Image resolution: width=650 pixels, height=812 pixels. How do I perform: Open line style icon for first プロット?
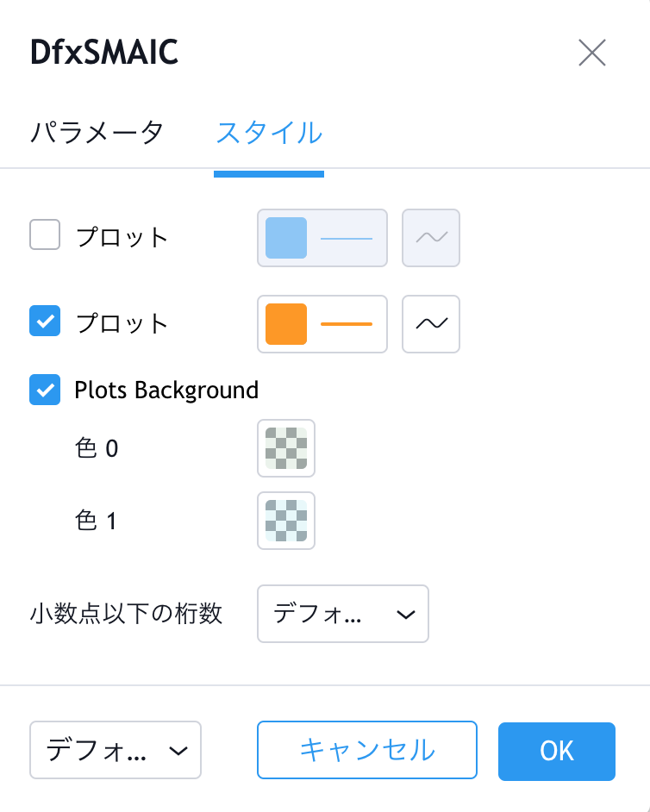point(431,238)
